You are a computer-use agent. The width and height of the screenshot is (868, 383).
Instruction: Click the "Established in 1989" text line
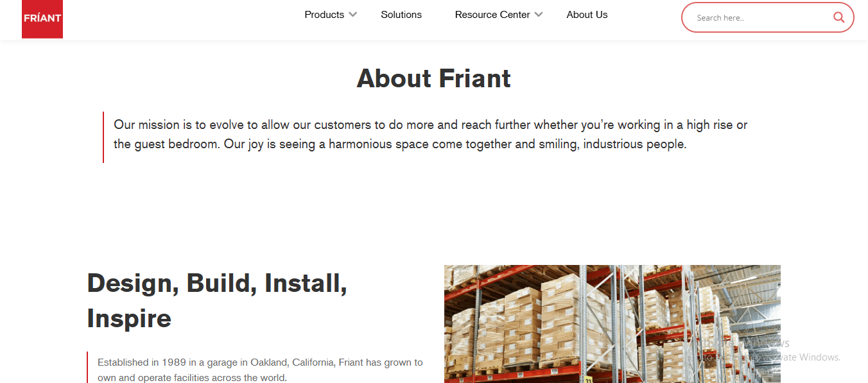[x=260, y=362]
